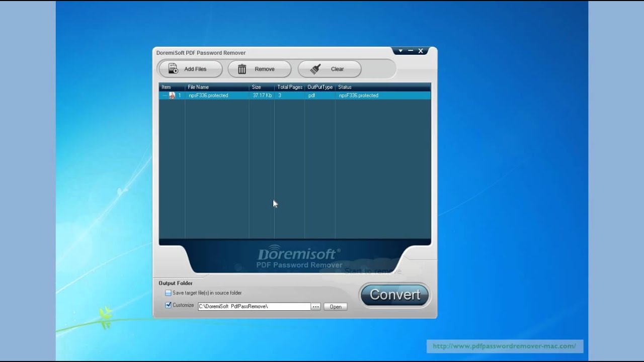Select npsF336.protected in the File Name column

tap(208, 96)
